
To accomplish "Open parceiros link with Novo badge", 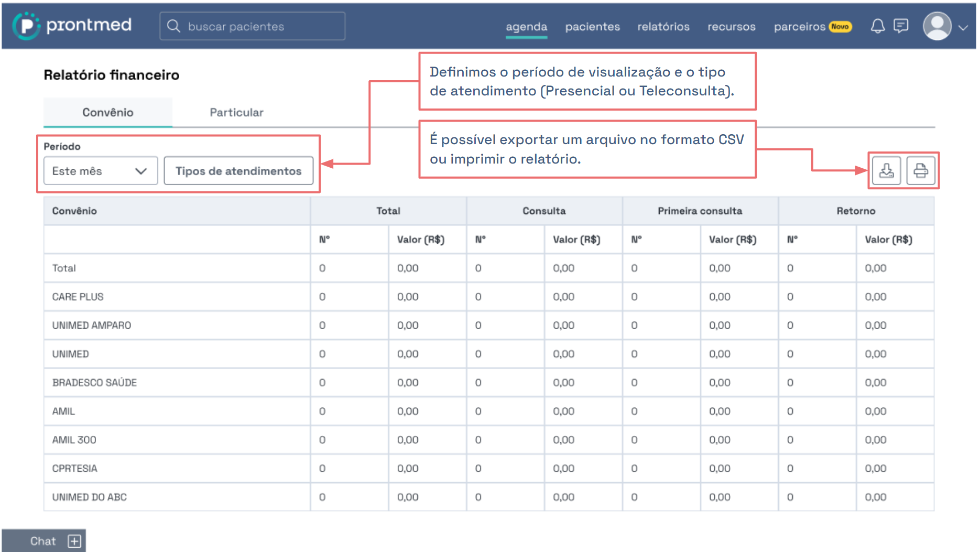I will 799,27.
